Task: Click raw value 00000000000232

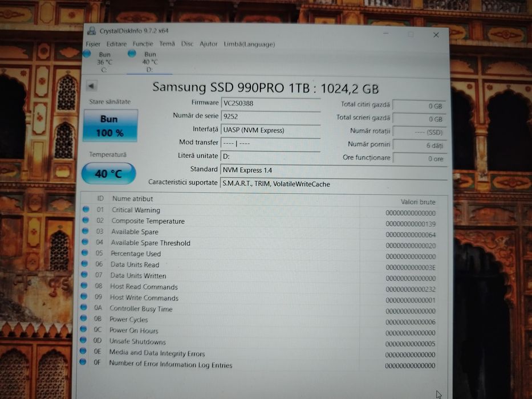Action: tap(411, 290)
